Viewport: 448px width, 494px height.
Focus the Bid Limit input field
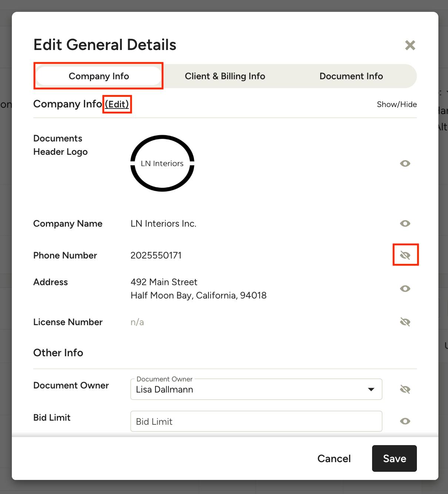point(256,421)
